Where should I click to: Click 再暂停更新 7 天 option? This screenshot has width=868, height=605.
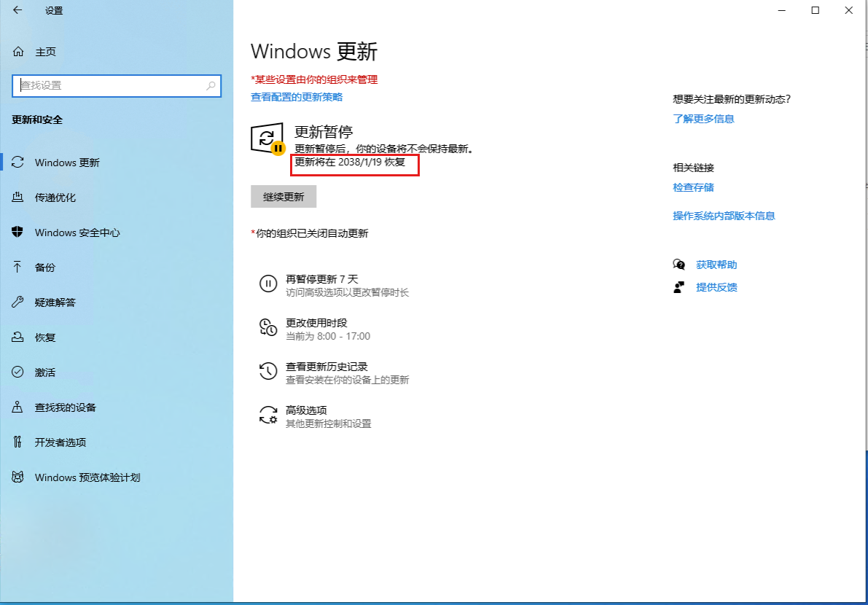[x=335, y=285]
